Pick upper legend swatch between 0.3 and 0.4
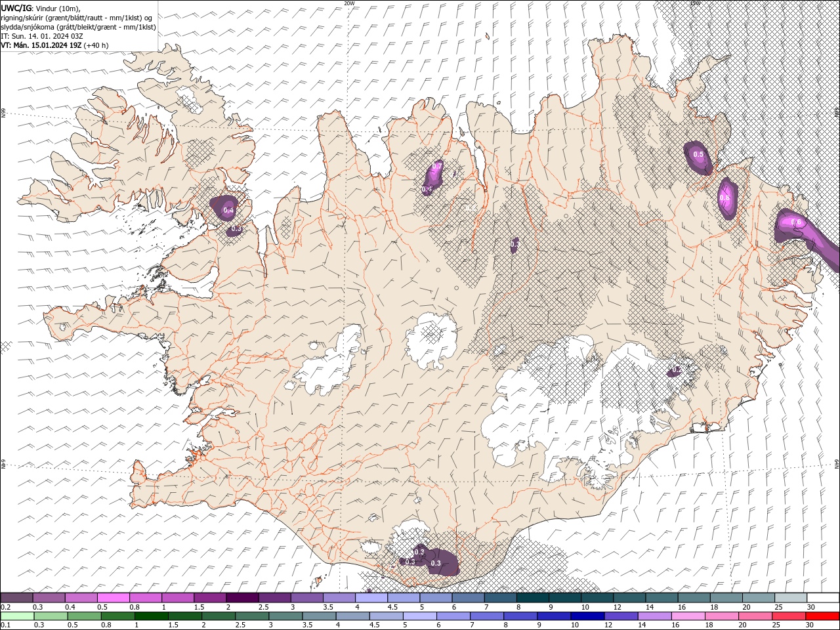 click(49, 598)
